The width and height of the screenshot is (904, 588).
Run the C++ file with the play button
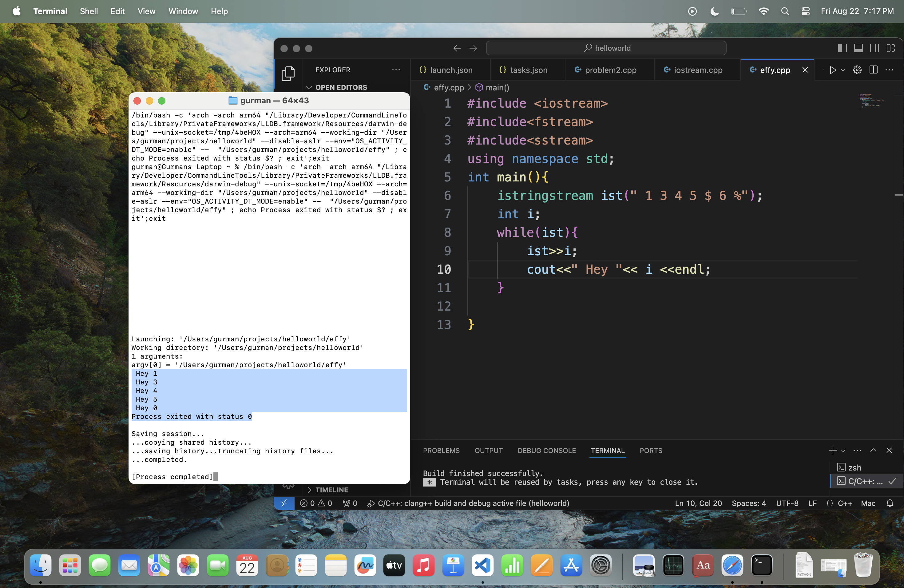tap(833, 70)
